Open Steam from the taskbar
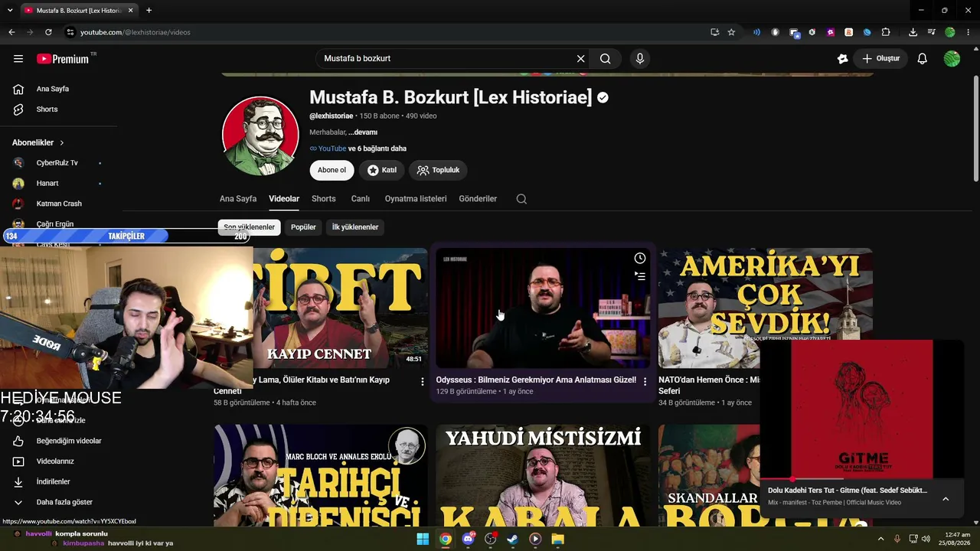Viewport: 980px width, 551px height. [x=512, y=539]
